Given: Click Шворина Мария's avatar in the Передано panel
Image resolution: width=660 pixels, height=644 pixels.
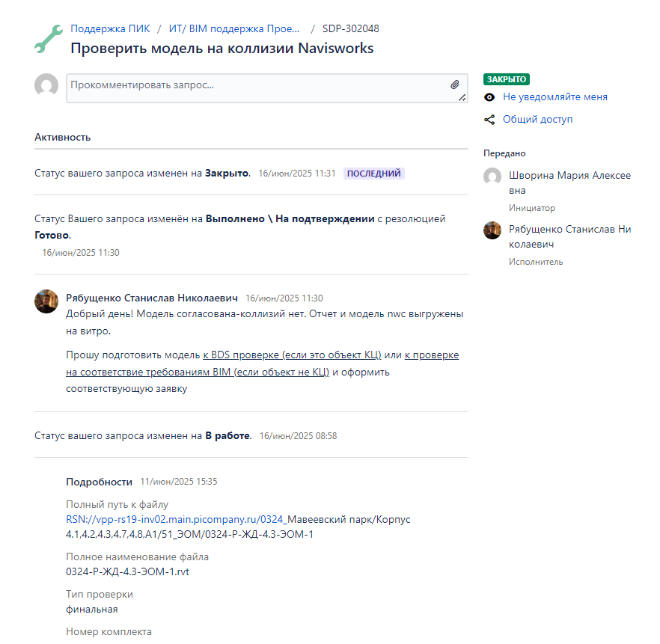Looking at the screenshot, I should point(492,177).
